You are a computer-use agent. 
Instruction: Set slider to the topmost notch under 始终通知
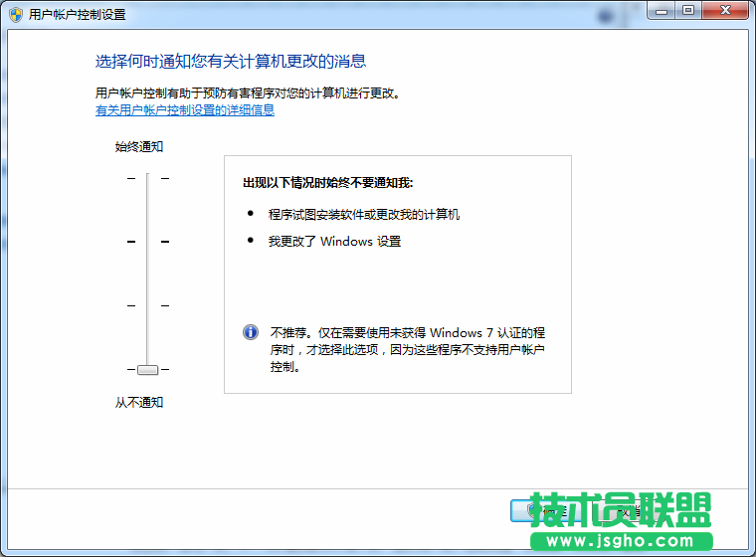tap(147, 178)
